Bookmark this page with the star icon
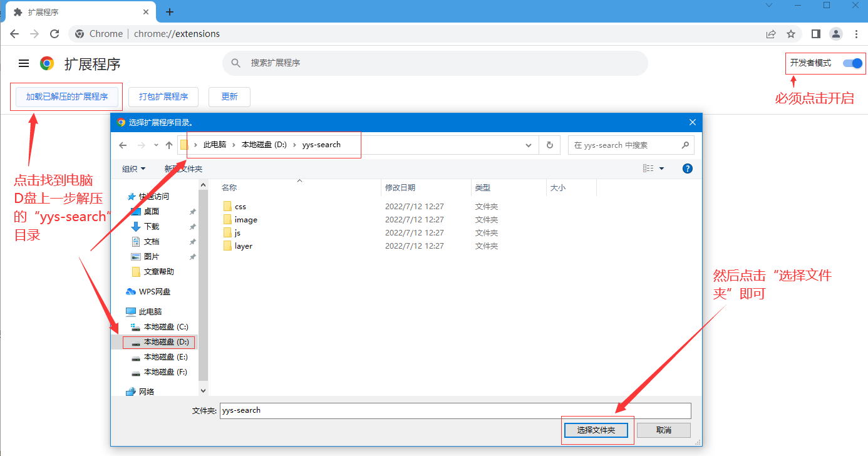Image resolution: width=868 pixels, height=456 pixels. (791, 34)
